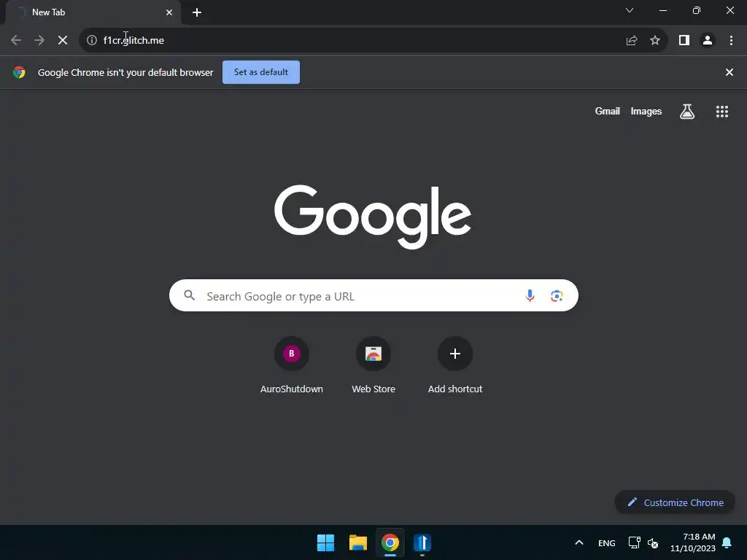This screenshot has width=747, height=560.
Task: Open the notifications bell
Action: click(x=727, y=542)
